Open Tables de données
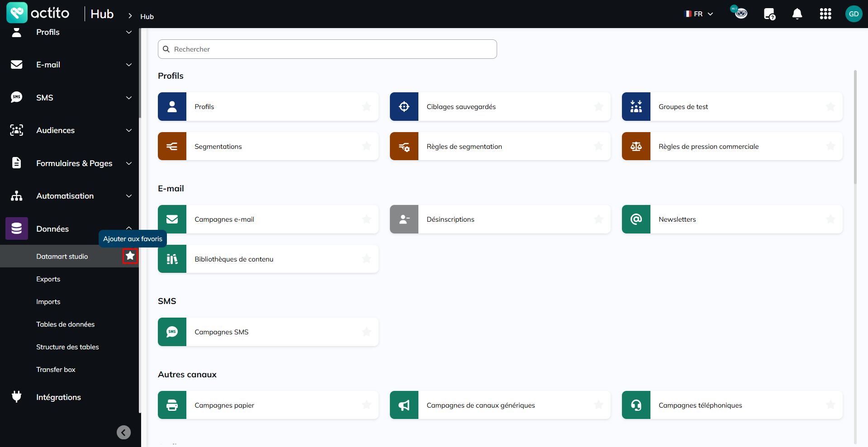Viewport: 868px width, 447px height. pyautogui.click(x=65, y=324)
